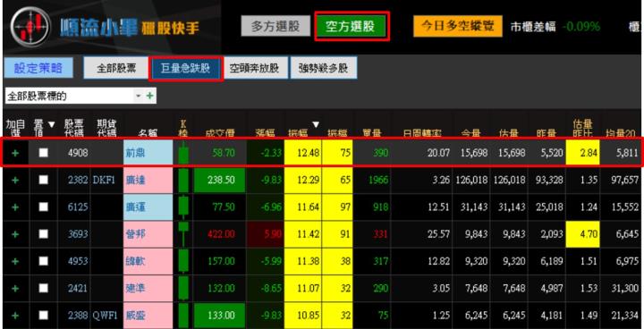Click price cell 238.50
The image size is (644, 329).
(219, 180)
